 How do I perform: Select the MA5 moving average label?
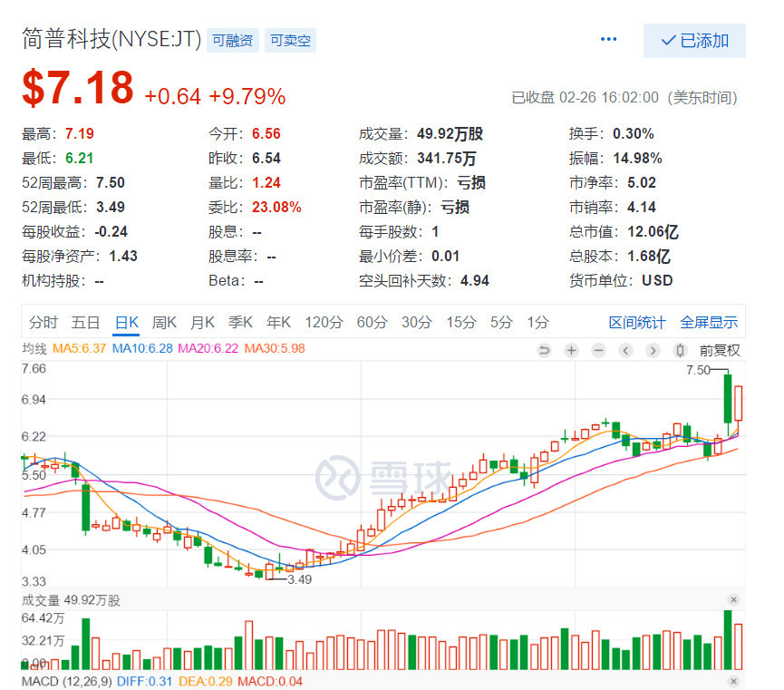(x=78, y=347)
